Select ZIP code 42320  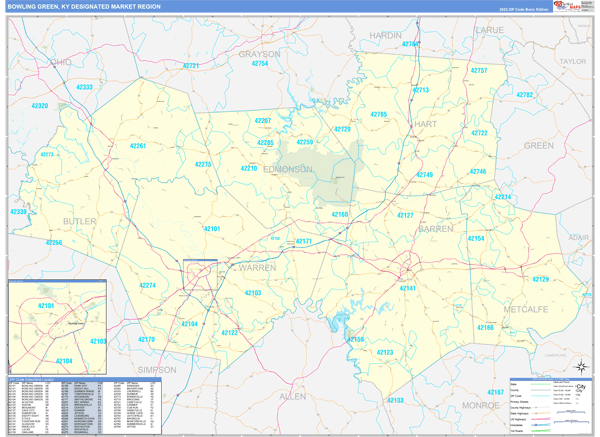click(40, 106)
